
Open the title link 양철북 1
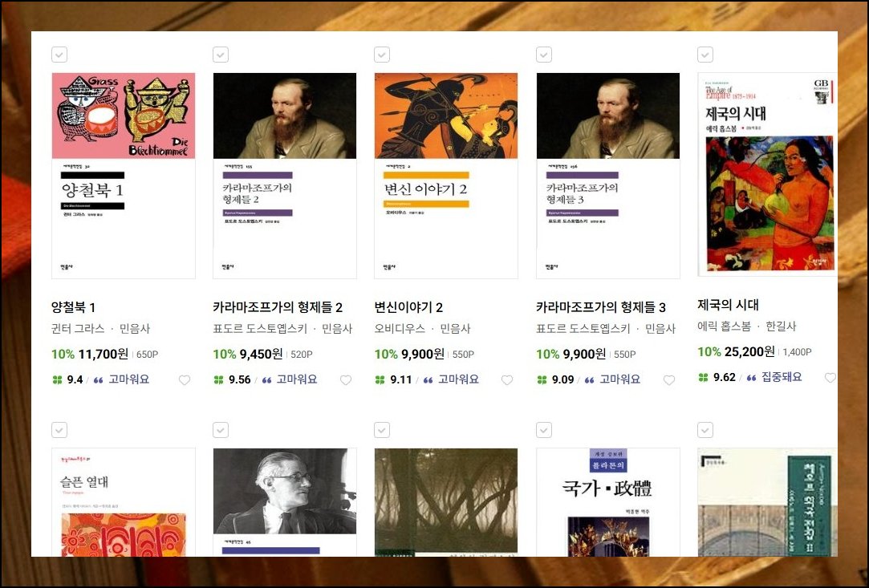pyautogui.click(x=73, y=307)
